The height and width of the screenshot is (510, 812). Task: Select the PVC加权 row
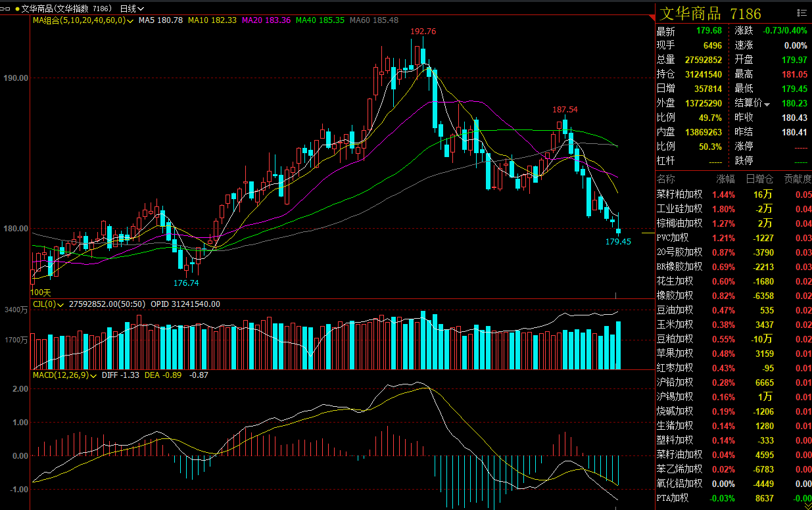[734, 238]
